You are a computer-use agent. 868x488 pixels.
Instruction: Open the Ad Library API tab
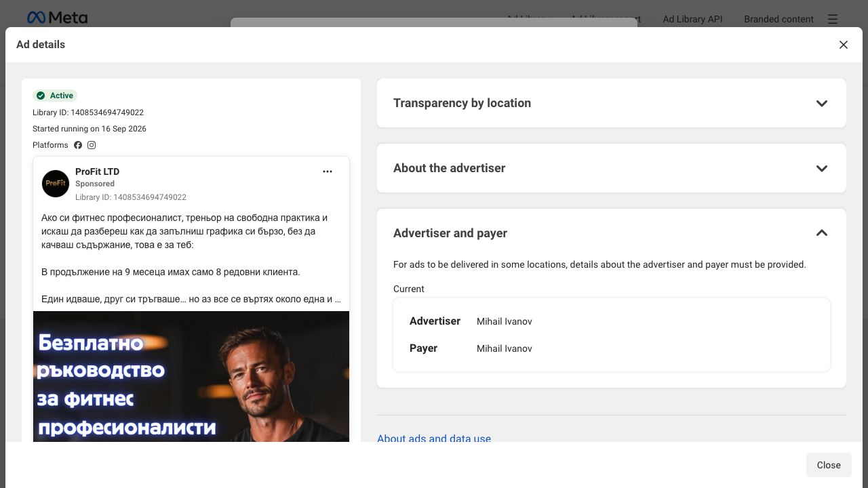[692, 19]
